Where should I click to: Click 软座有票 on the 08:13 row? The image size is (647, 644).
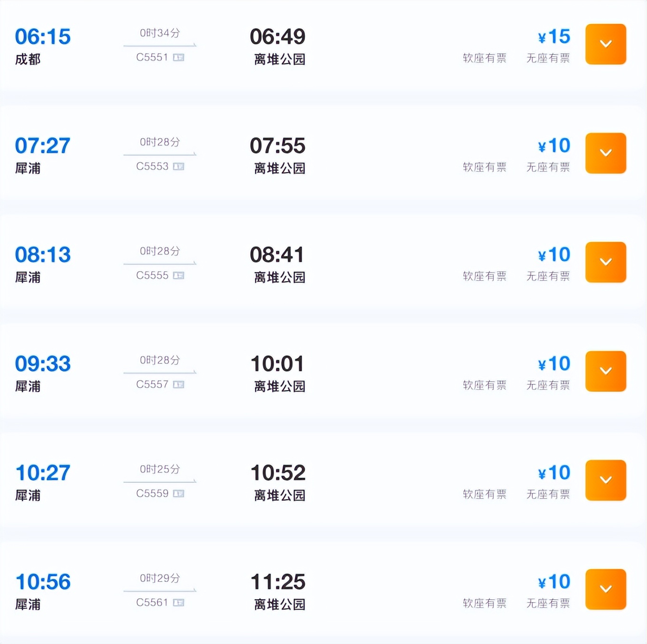484,276
